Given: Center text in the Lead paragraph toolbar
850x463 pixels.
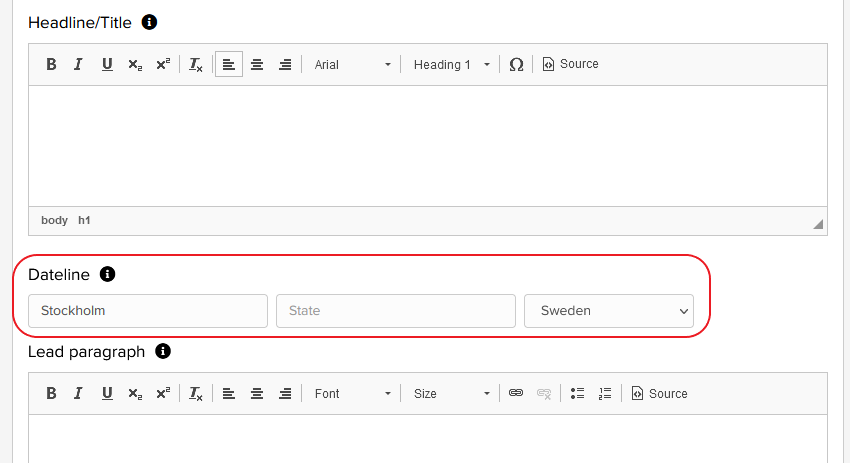Looking at the screenshot, I should (x=257, y=394).
